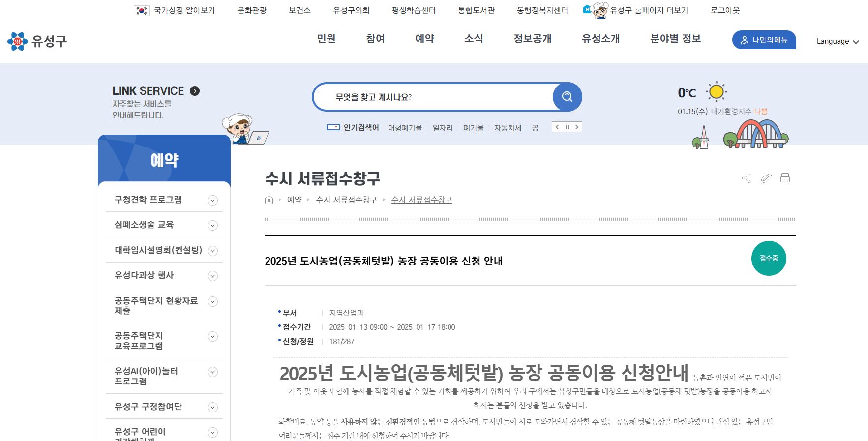Click in the 무엇을 찾고 계시나요 search field

pyautogui.click(x=433, y=97)
